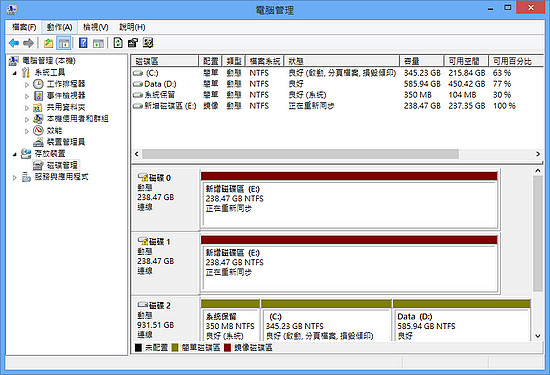Click the 215.84 GB free space cell

467,73
